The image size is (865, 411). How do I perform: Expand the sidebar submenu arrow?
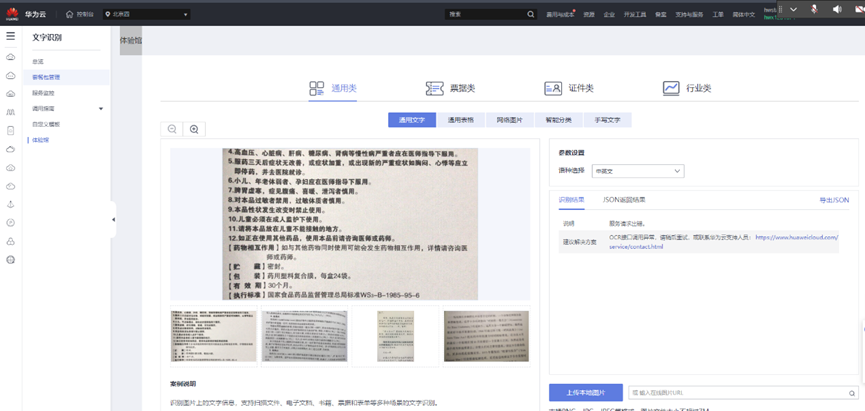pyautogui.click(x=101, y=109)
